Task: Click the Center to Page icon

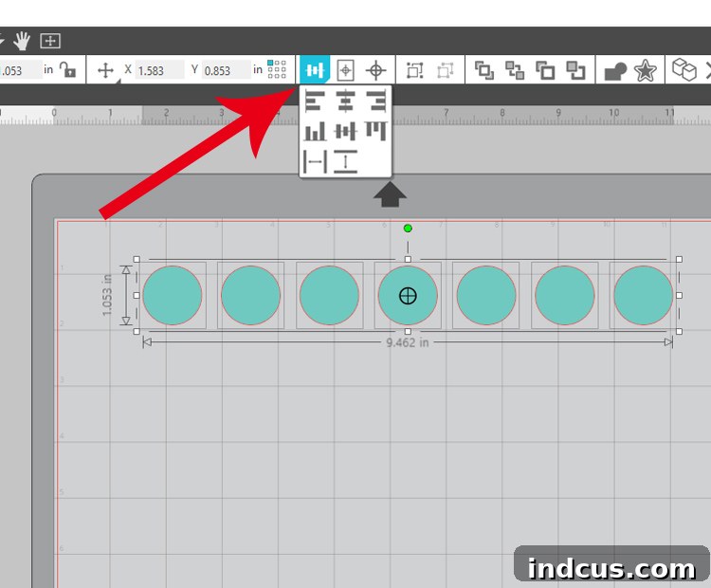Action: [345, 70]
